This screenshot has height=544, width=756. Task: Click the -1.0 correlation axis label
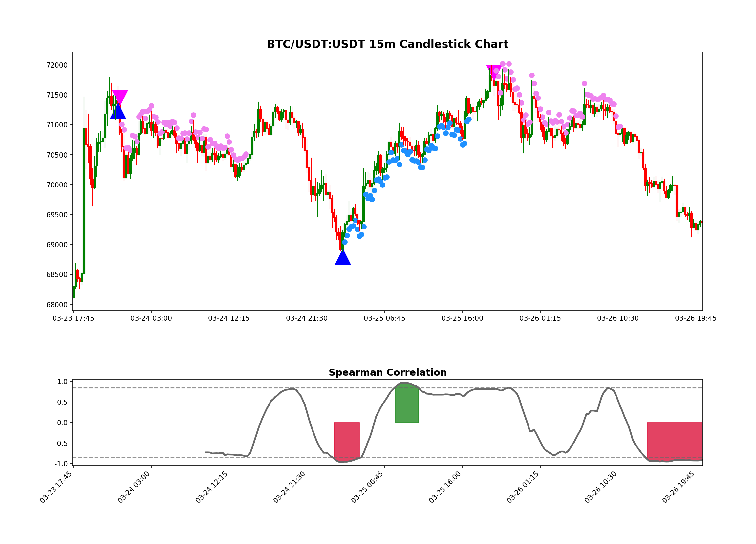click(x=61, y=464)
